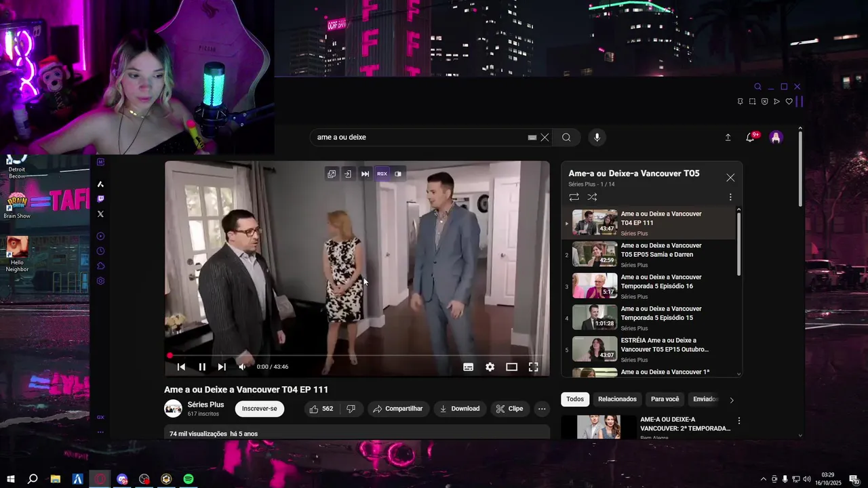Open Twitch from the Opera GX sidebar
The image size is (868, 488).
click(x=100, y=199)
